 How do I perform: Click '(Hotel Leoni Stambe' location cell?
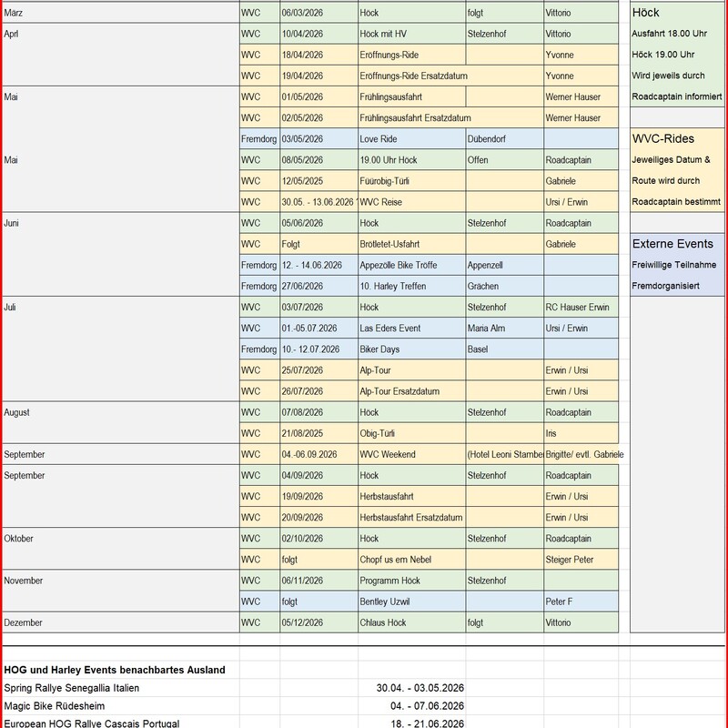pos(505,454)
